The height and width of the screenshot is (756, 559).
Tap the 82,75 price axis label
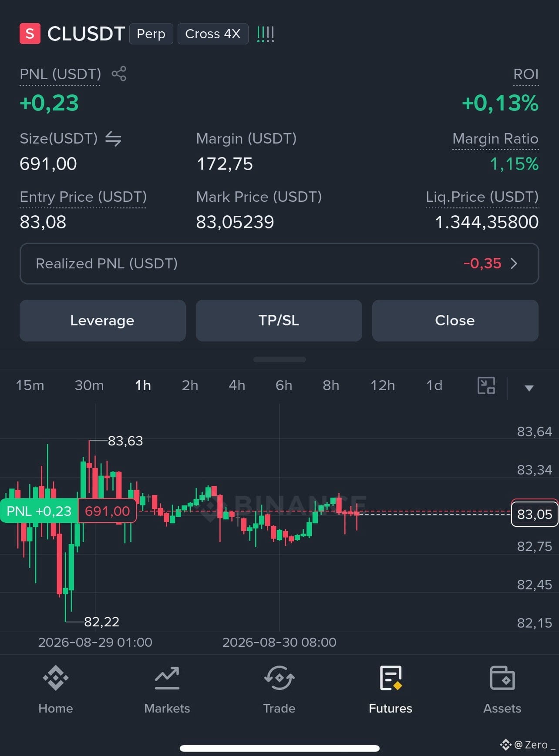(x=535, y=546)
